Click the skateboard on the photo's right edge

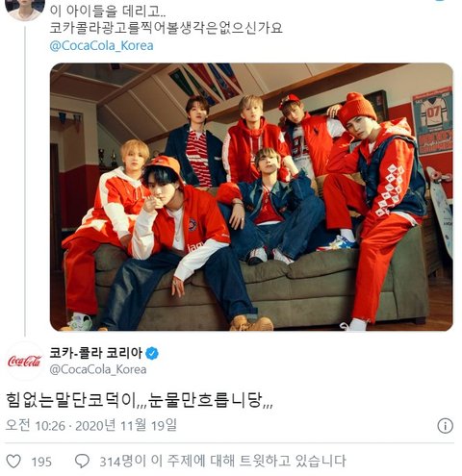pos(441,211)
